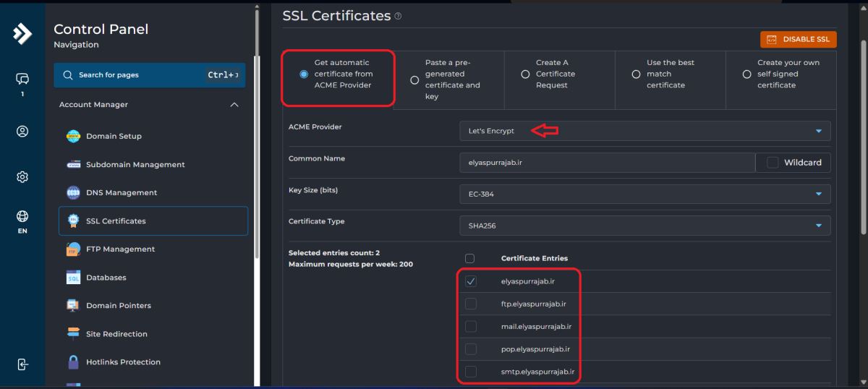
Task: Open the user profile icon
Action: (22, 131)
